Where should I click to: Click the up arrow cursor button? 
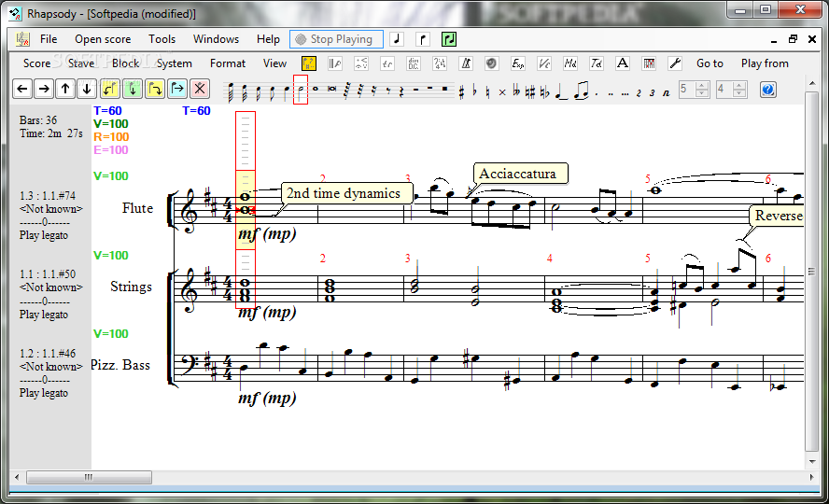65,89
